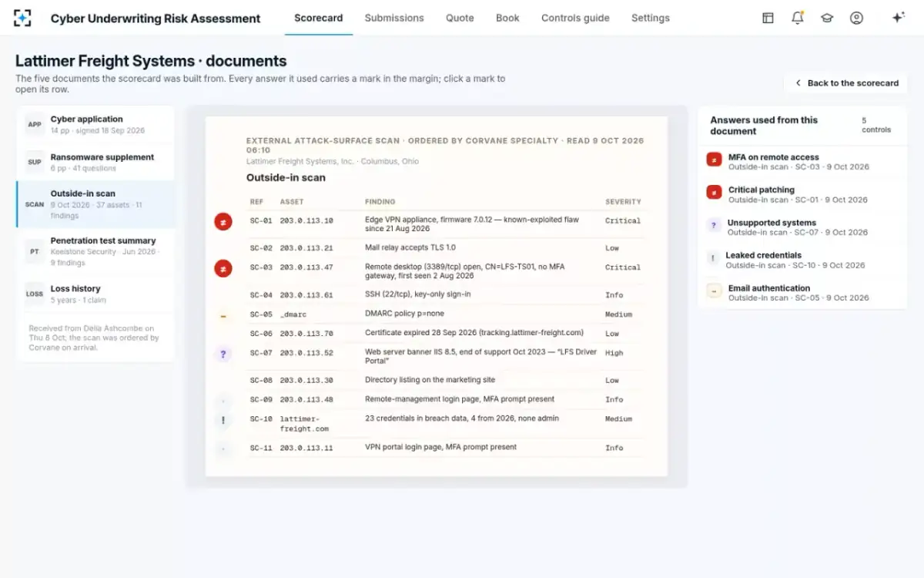This screenshot has width=924, height=578.
Task: Click the SC-11 margin mark
Action: click(223, 448)
